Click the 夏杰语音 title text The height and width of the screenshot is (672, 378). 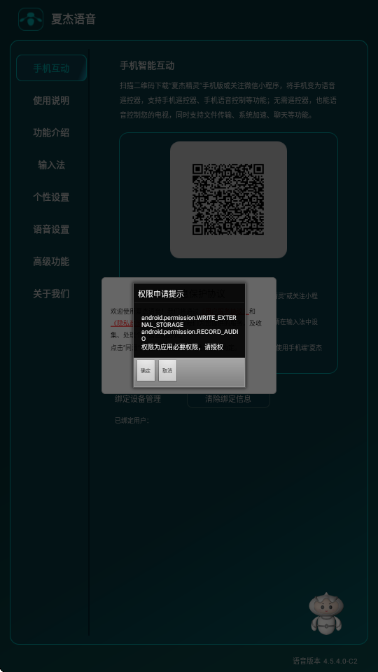(74, 19)
